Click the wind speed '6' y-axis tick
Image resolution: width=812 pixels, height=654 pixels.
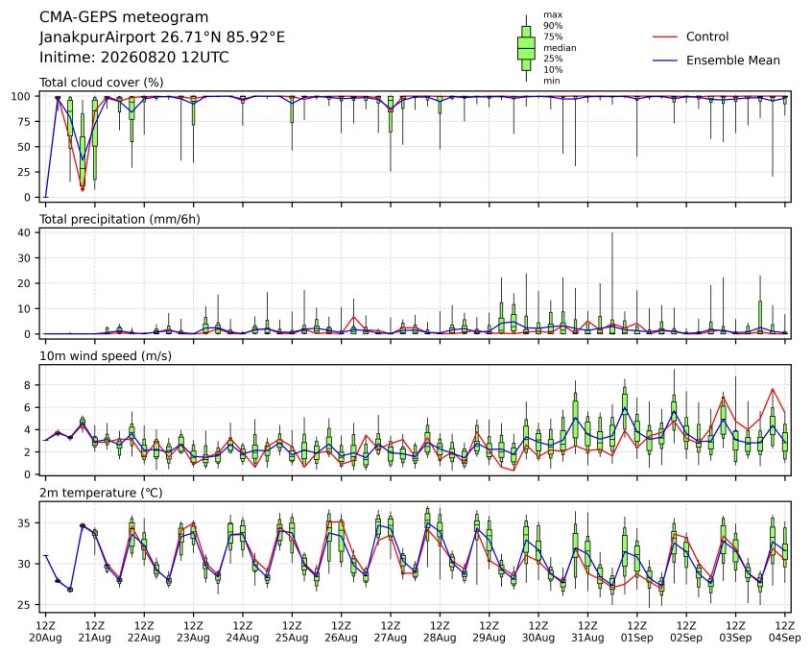pos(28,408)
